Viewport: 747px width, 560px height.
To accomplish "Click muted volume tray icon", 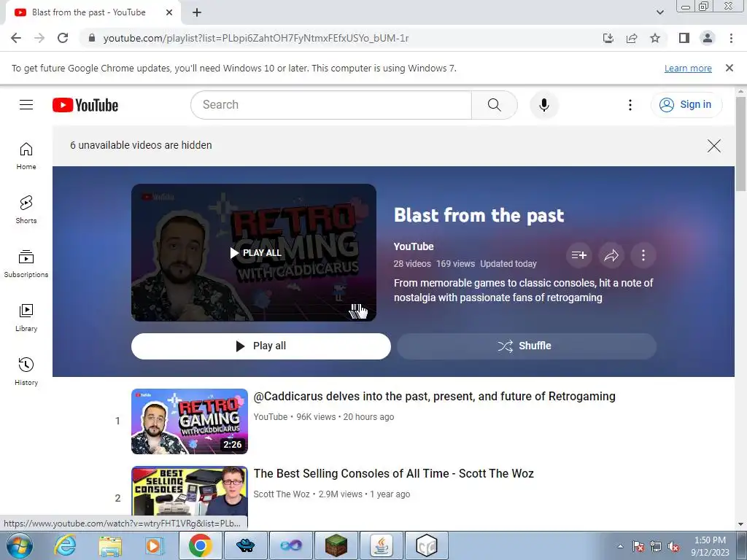I will [x=673, y=546].
